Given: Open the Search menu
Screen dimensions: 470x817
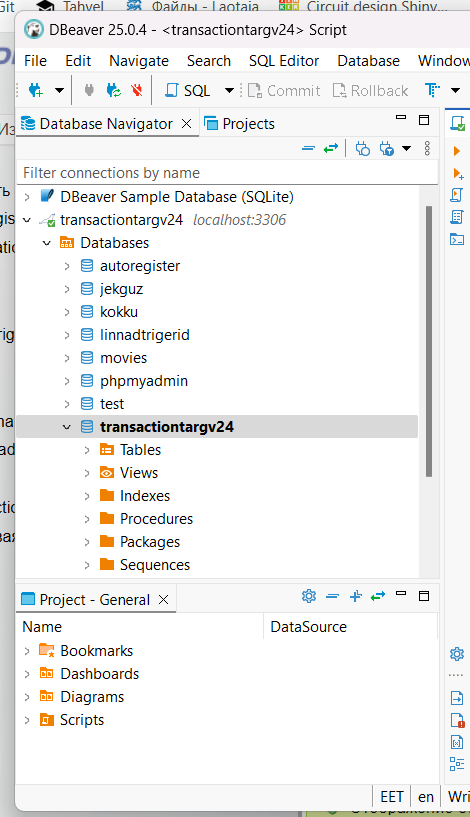Looking at the screenshot, I should tap(209, 61).
